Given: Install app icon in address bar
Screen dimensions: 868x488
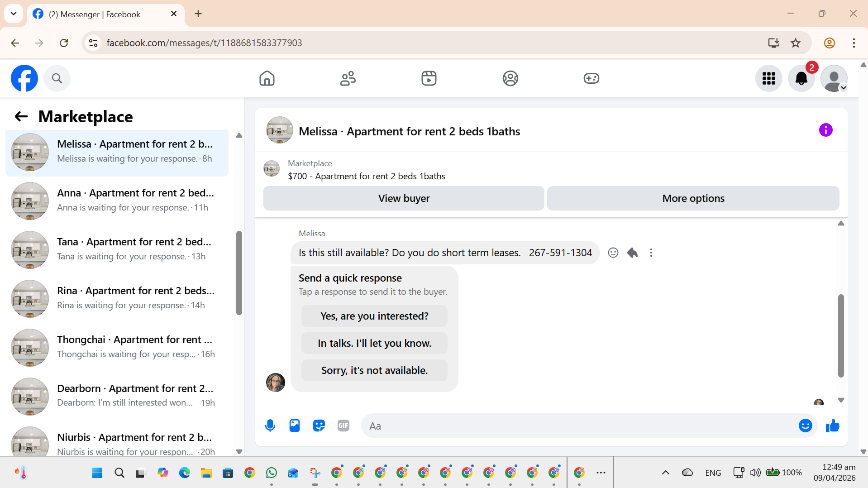Looking at the screenshot, I should pyautogui.click(x=773, y=43).
